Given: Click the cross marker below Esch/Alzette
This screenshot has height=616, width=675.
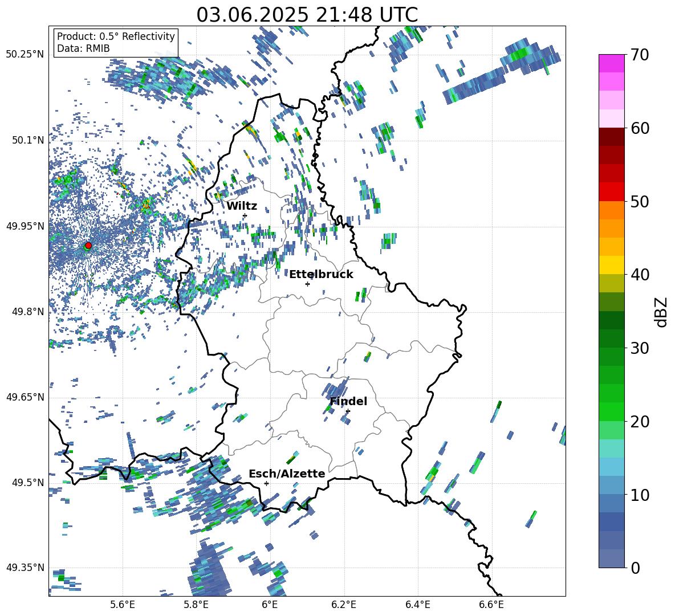Looking at the screenshot, I should pos(266,483).
